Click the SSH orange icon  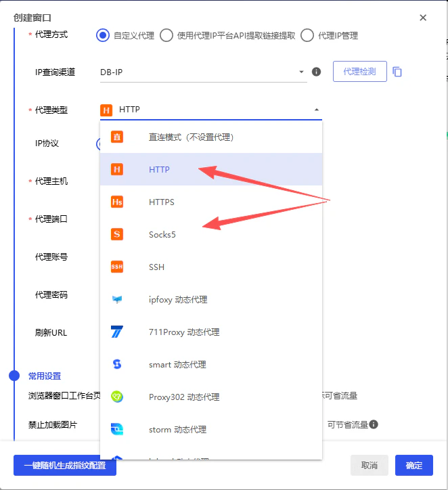click(x=117, y=267)
